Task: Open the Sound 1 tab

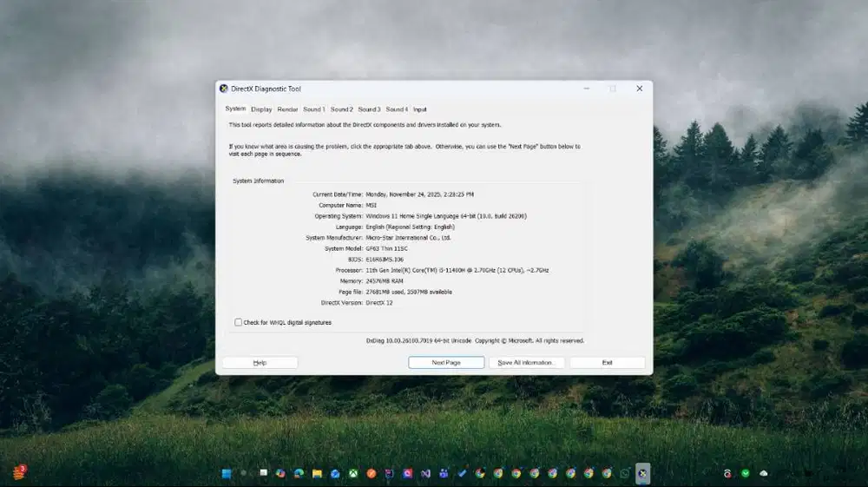Action: point(314,109)
